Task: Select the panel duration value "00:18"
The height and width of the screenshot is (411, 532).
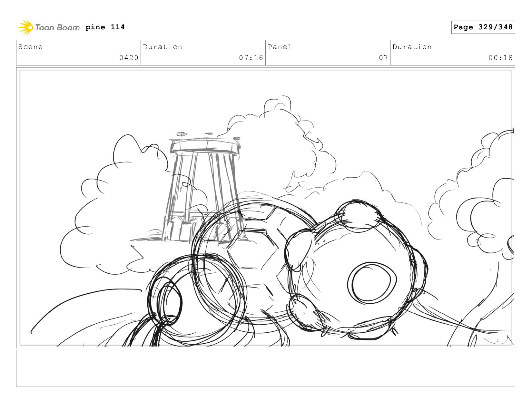Action: (x=501, y=58)
